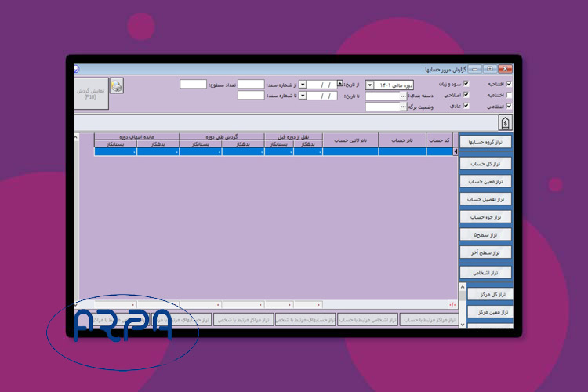Click the تعداد سطوح input field

[193, 84]
